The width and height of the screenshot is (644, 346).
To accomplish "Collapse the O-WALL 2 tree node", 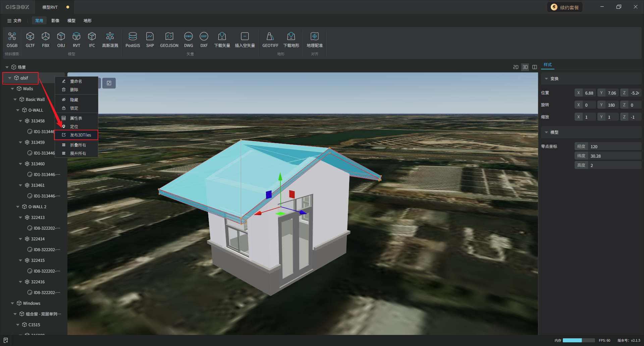I will 18,207.
